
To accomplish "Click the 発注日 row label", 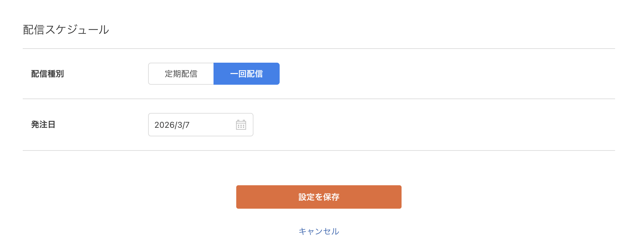I will pos(43,125).
